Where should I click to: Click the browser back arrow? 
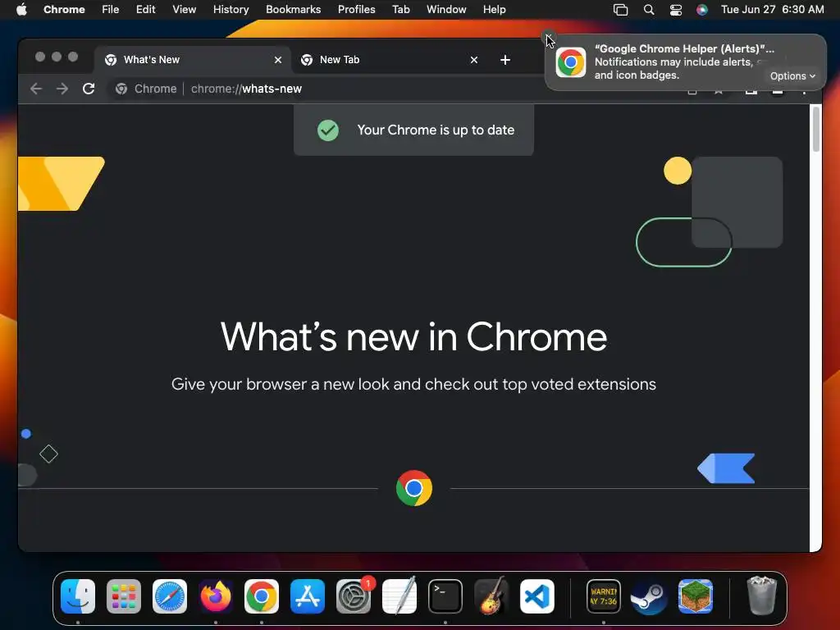[36, 89]
